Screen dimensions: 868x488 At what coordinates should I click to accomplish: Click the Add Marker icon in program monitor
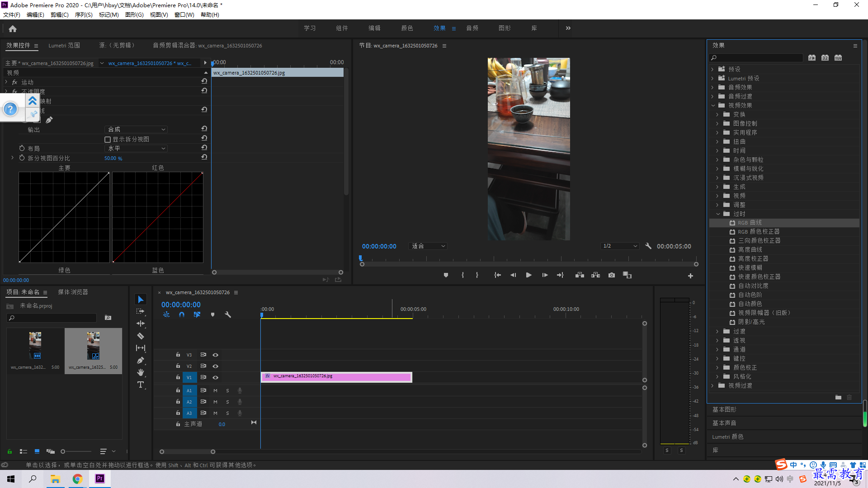446,275
